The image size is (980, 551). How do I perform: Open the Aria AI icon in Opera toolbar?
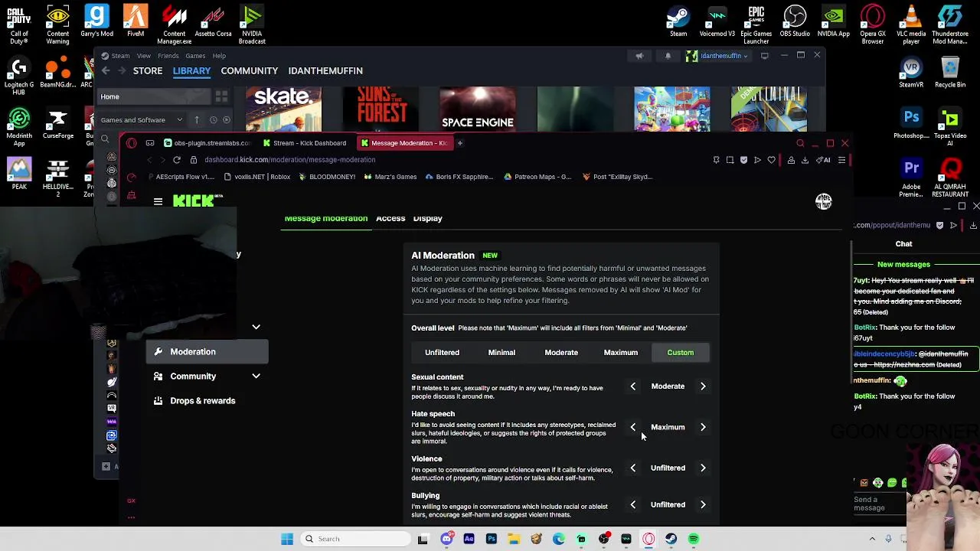pyautogui.click(x=824, y=160)
